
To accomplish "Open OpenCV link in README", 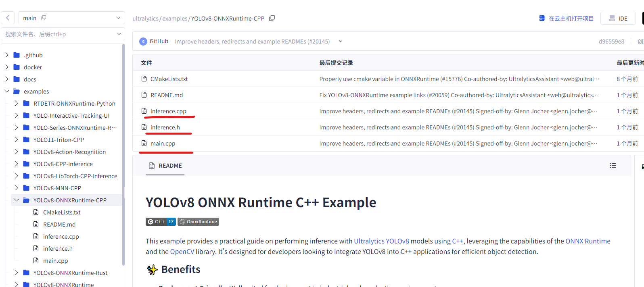I will click(182, 252).
